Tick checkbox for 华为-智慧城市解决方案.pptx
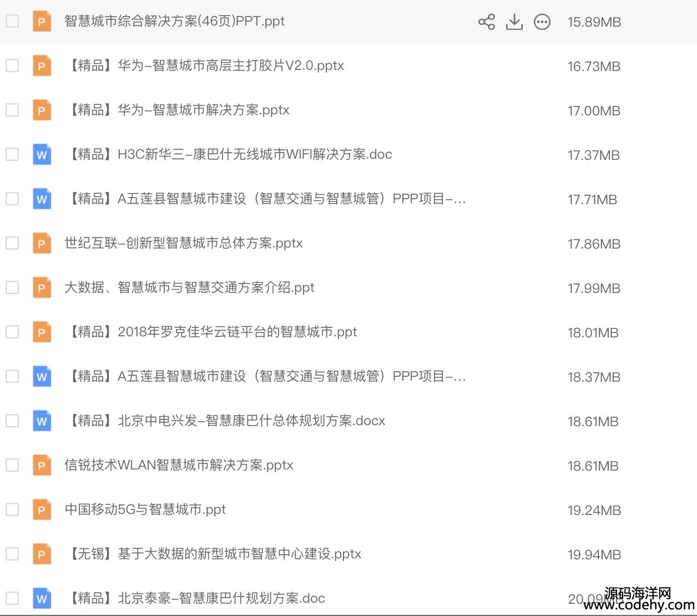Screen dimensions: 697x616 point(12,110)
